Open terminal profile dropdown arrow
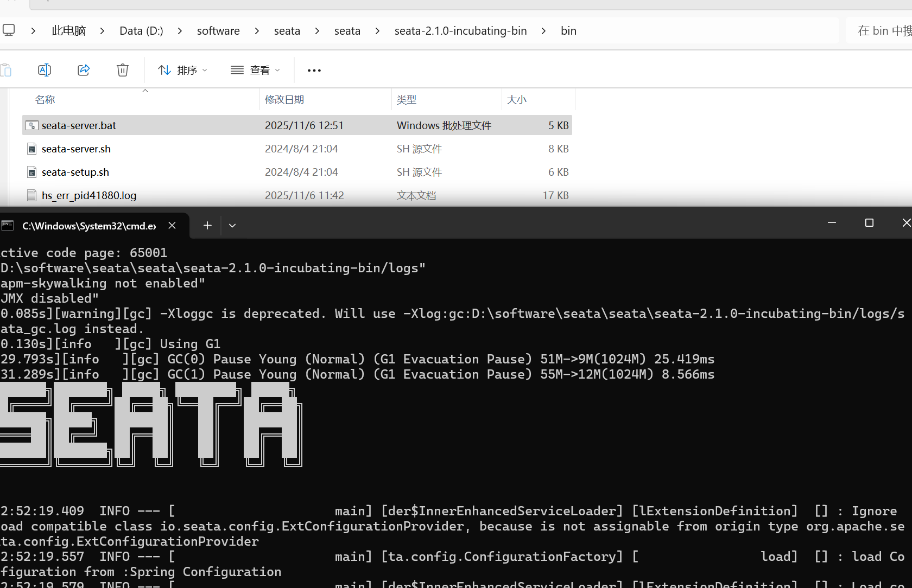912x588 pixels. (232, 225)
